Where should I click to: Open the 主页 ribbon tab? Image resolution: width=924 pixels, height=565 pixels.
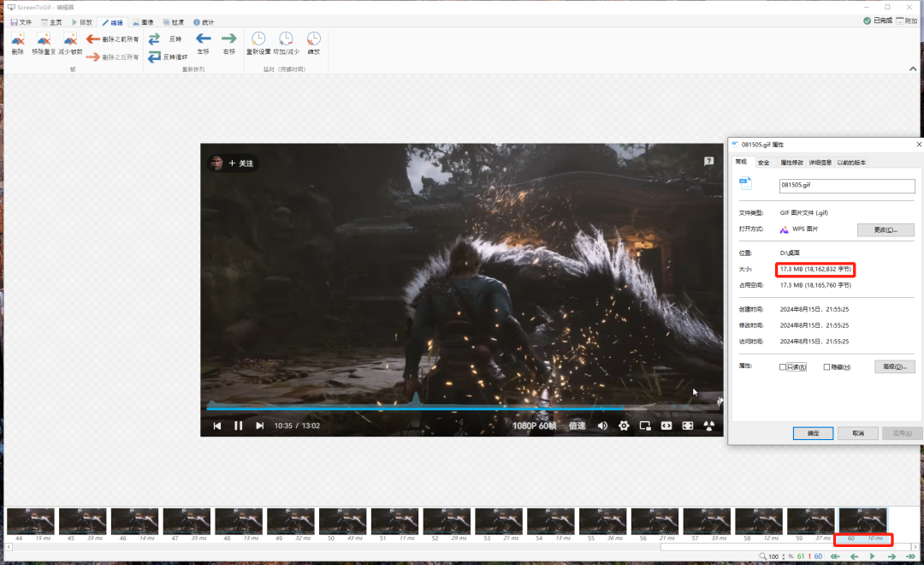(x=52, y=22)
